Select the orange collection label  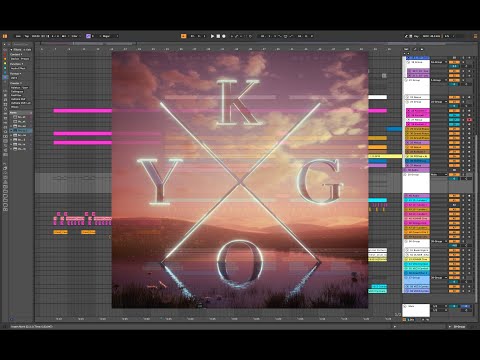5,59
